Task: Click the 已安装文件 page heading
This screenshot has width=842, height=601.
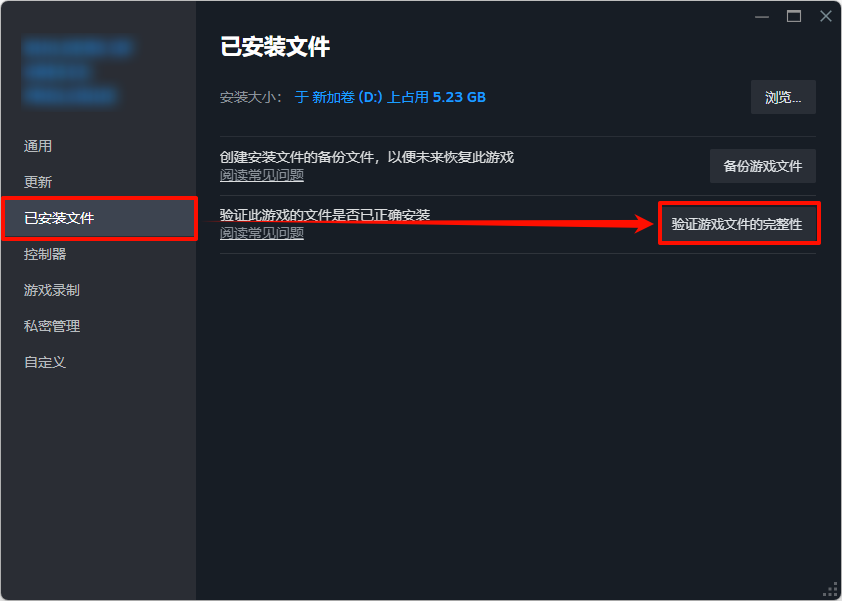Action: click(275, 47)
